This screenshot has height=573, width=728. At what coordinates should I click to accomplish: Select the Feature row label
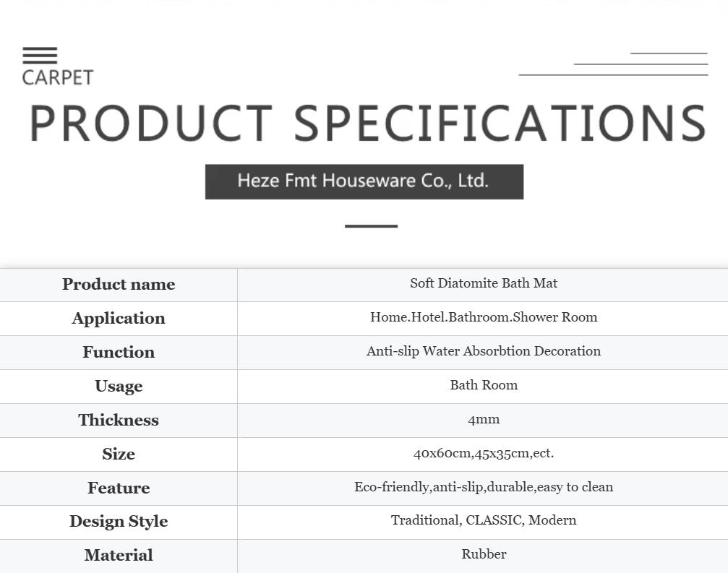pyautogui.click(x=119, y=488)
